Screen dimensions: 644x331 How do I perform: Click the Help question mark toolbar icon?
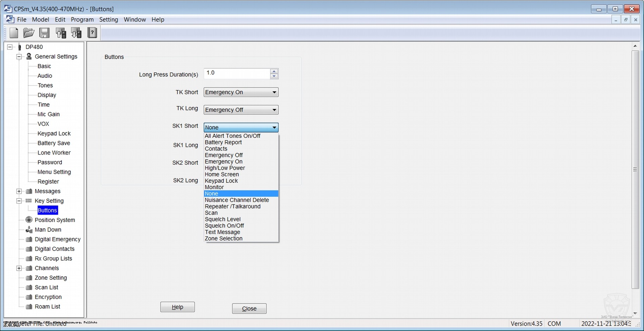(x=92, y=33)
